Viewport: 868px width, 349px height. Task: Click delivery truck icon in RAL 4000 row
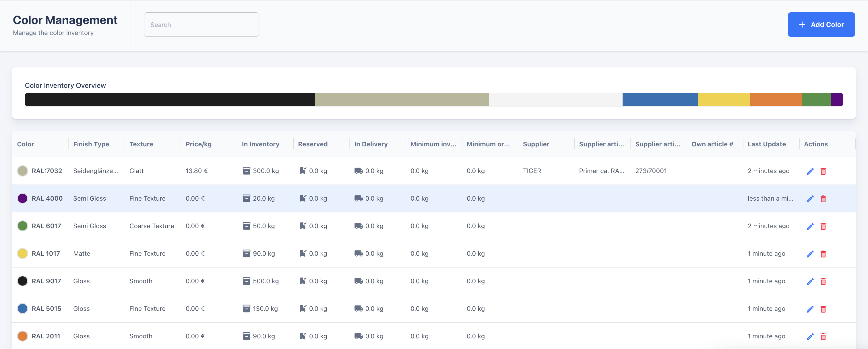pos(358,198)
